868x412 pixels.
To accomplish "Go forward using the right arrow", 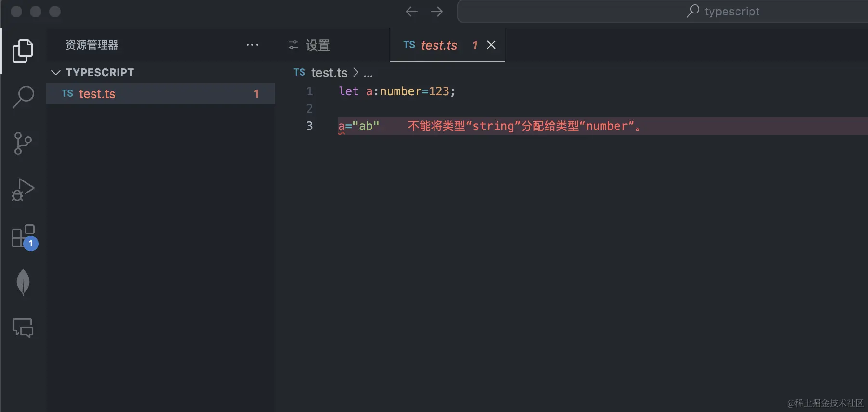I will coord(437,12).
